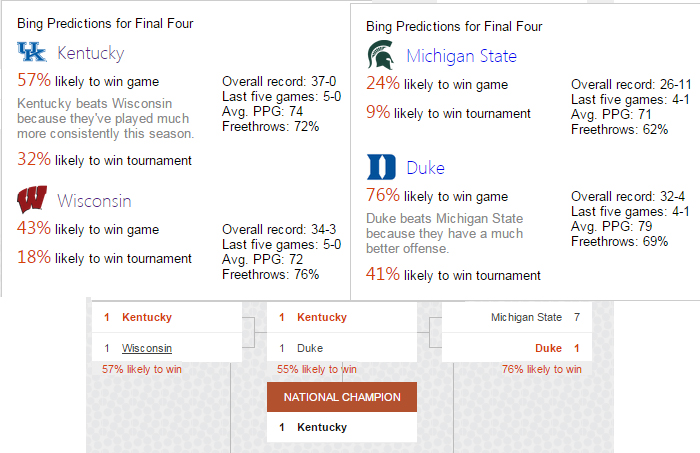The height and width of the screenshot is (453, 700).
Task: Select Kentucky in the championship matchup
Action: (x=322, y=317)
